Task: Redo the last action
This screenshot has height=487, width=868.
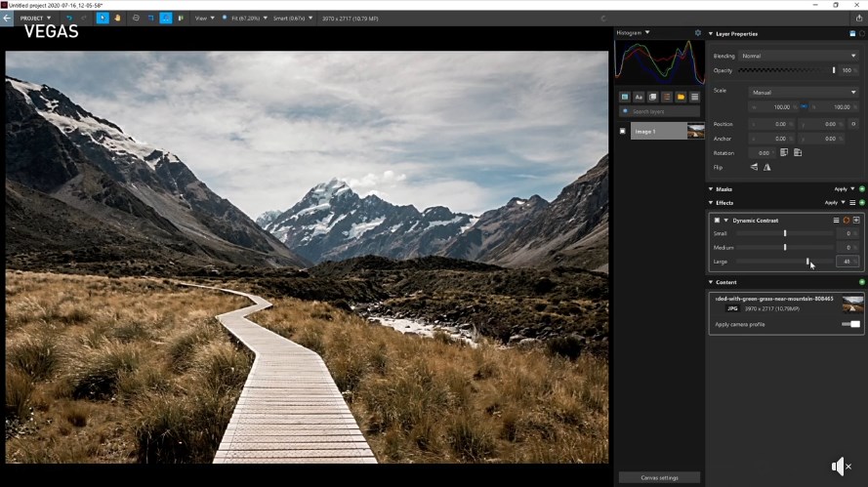Action: pyautogui.click(x=84, y=19)
